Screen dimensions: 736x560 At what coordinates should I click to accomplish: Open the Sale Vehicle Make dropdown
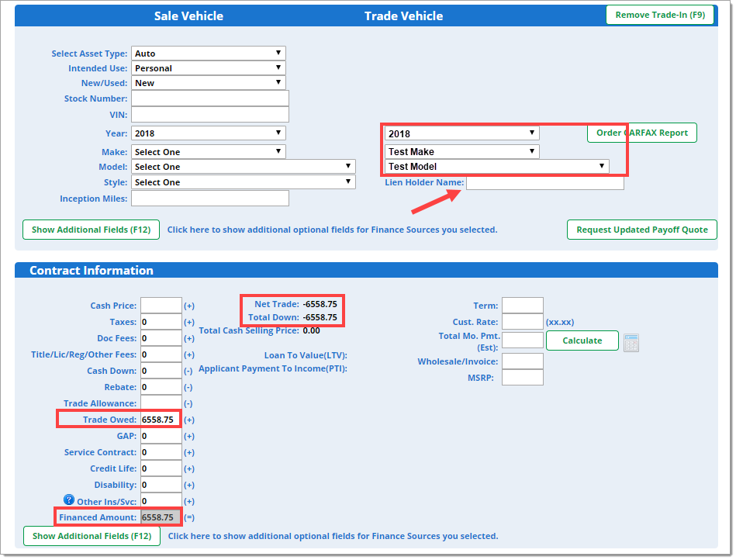tap(208, 152)
